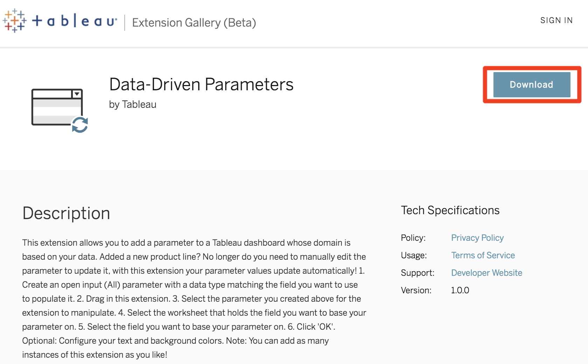Viewport: 588px width, 364px height.
Task: Click the 'by Tableau' author text
Action: click(133, 104)
